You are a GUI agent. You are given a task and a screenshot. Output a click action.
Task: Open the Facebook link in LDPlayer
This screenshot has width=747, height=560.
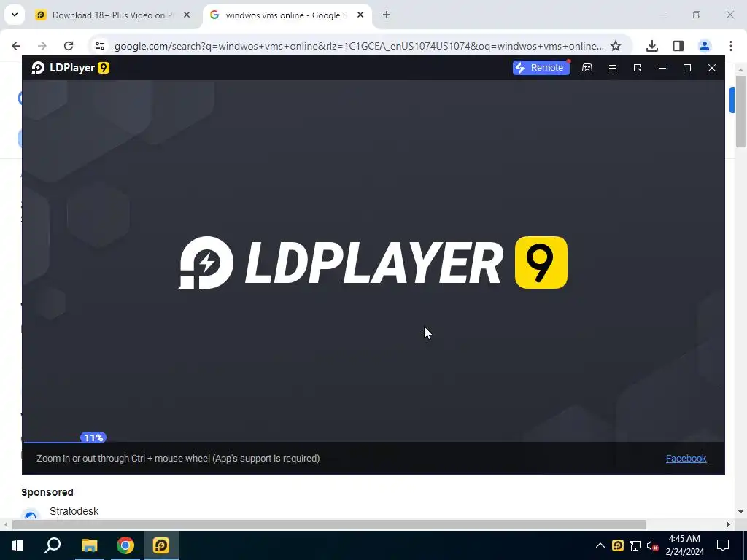686,458
